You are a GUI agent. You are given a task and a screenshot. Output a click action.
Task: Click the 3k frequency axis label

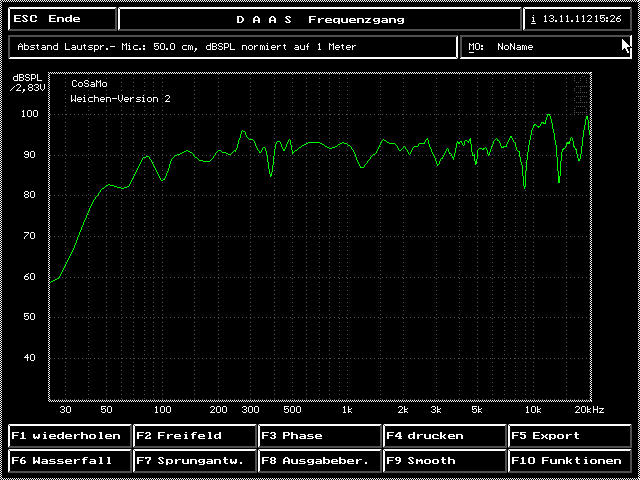pyautogui.click(x=436, y=410)
